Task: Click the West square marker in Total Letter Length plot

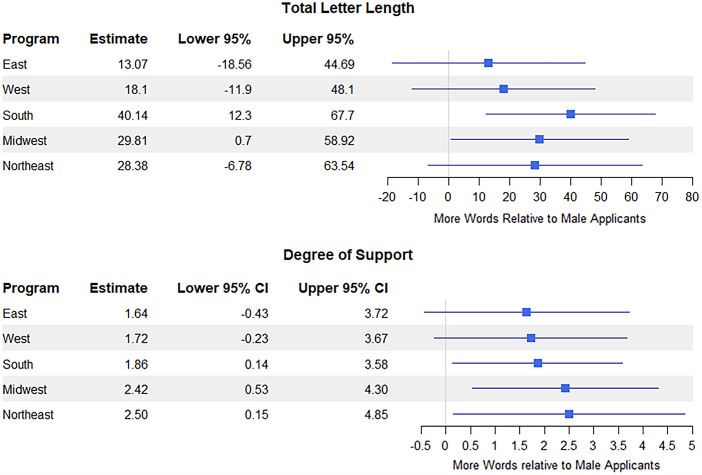Action: coord(503,89)
